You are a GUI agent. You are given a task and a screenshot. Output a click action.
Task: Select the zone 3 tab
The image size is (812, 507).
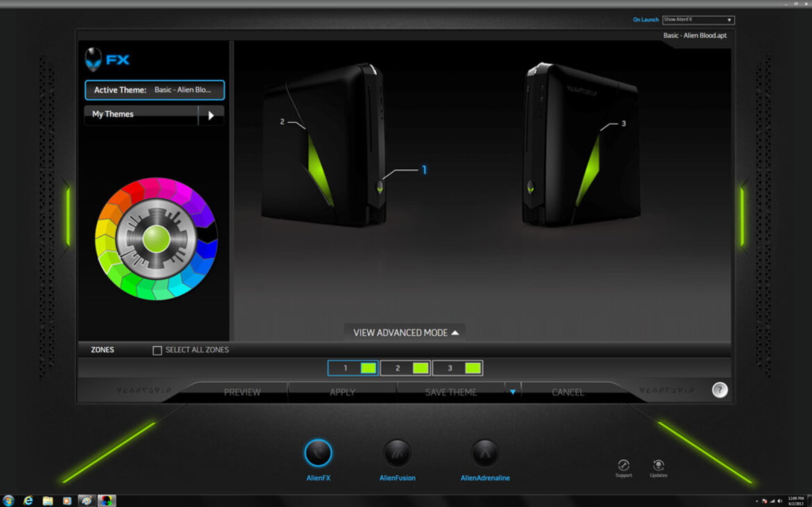[x=457, y=368]
